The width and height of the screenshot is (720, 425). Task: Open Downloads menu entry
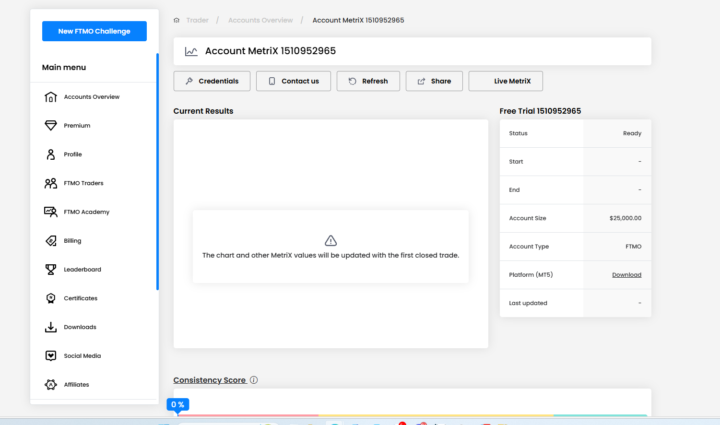point(80,327)
